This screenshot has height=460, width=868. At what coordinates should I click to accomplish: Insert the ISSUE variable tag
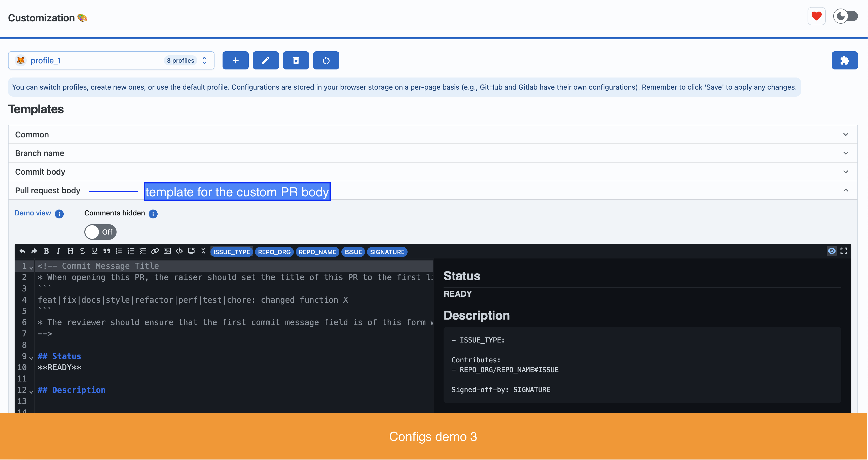pos(353,252)
